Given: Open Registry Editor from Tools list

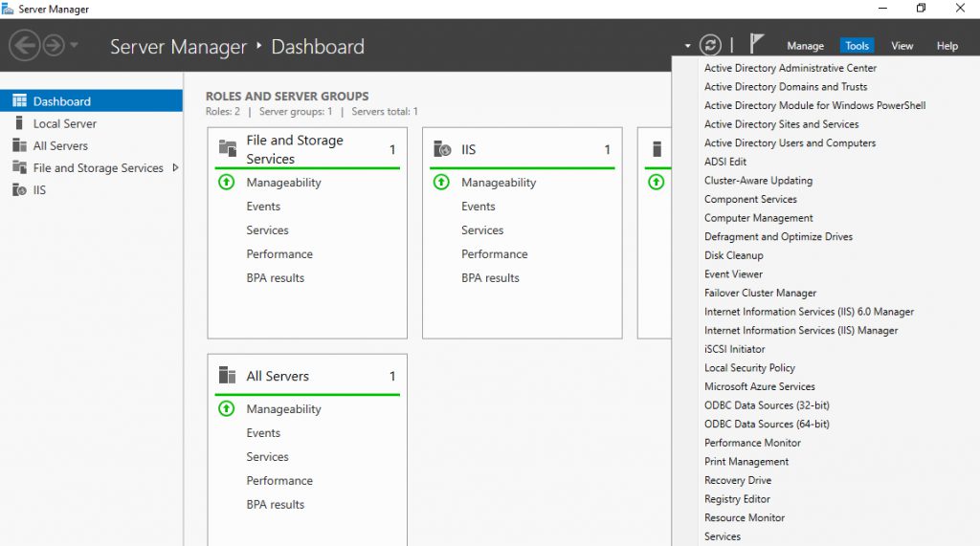Looking at the screenshot, I should click(x=737, y=498).
